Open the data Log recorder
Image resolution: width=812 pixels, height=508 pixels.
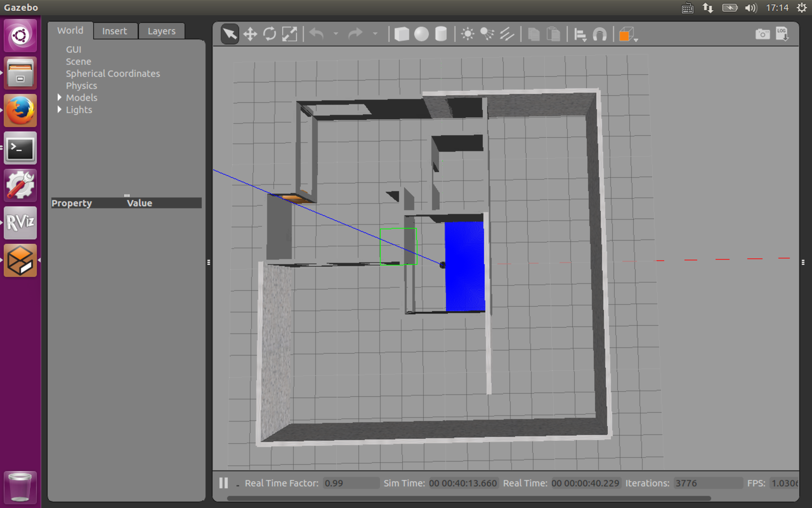pos(782,34)
